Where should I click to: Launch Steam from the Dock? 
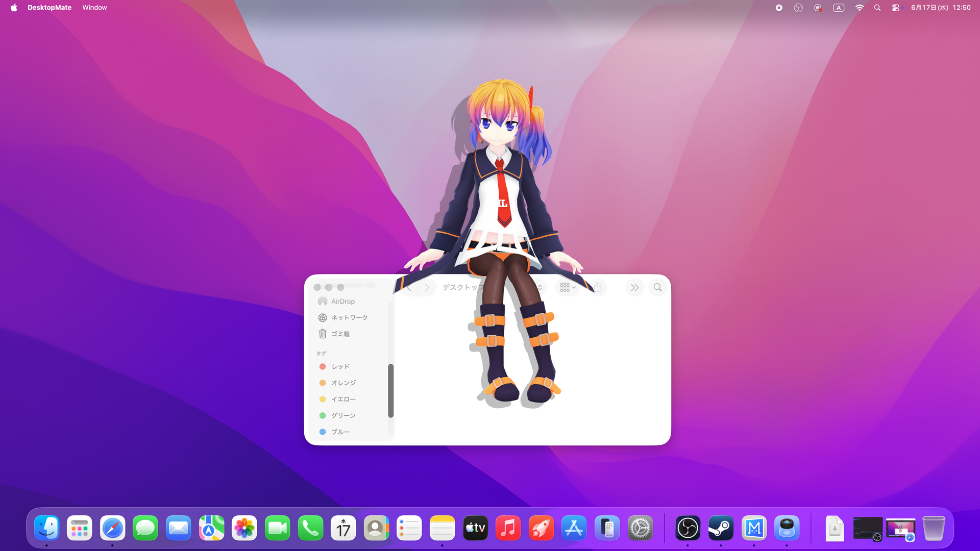coord(721,528)
